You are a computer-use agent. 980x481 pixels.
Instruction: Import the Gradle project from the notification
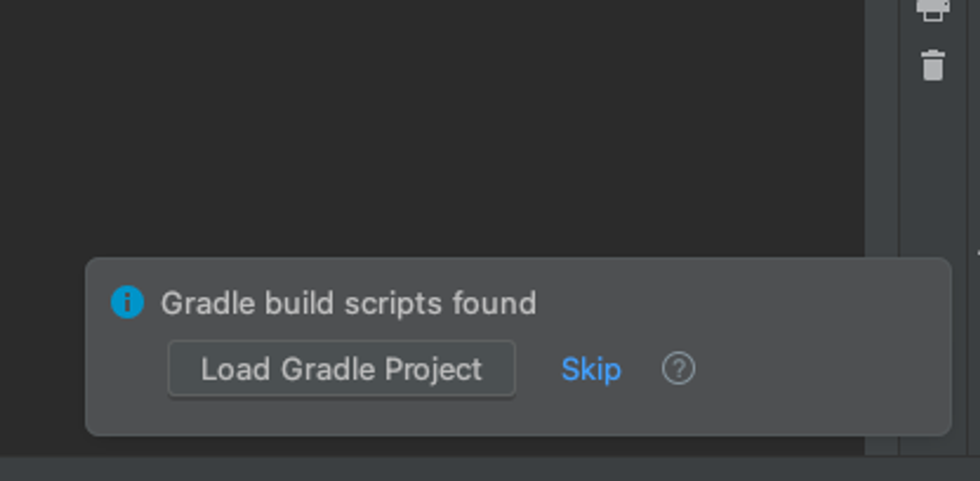(x=342, y=369)
